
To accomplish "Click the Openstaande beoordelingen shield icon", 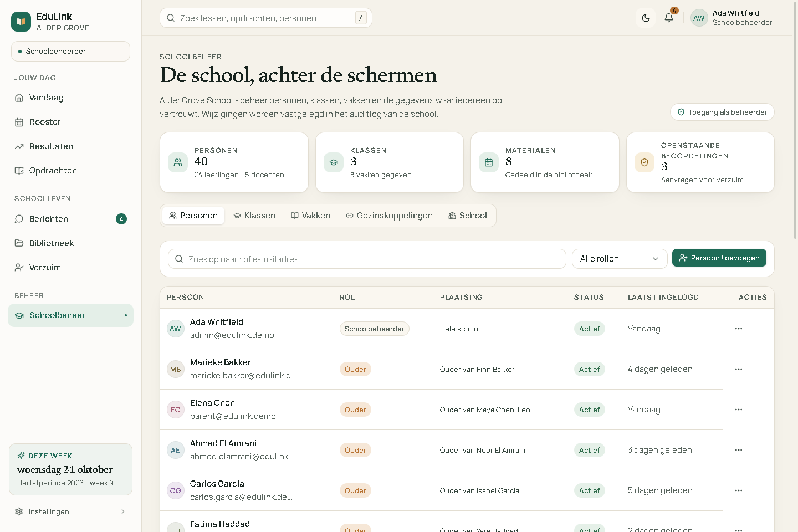I will 644,162.
